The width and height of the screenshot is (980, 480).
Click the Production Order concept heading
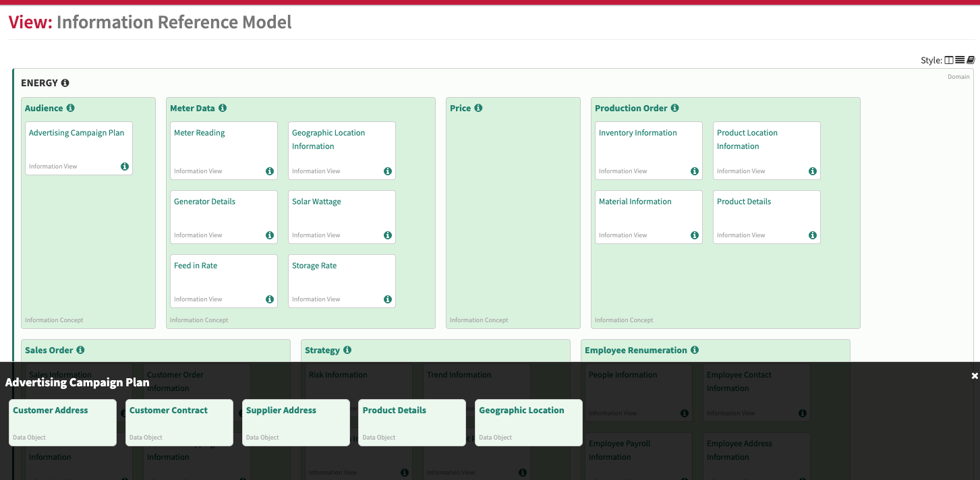[x=631, y=108]
